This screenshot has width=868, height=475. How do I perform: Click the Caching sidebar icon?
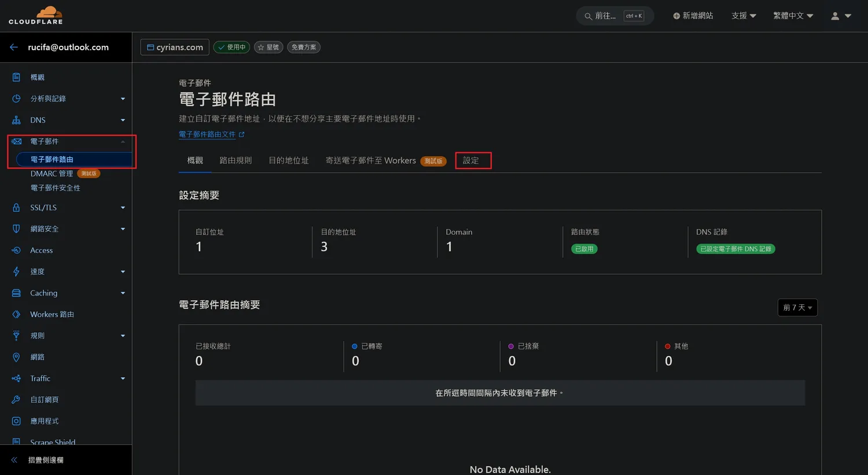tap(16, 293)
